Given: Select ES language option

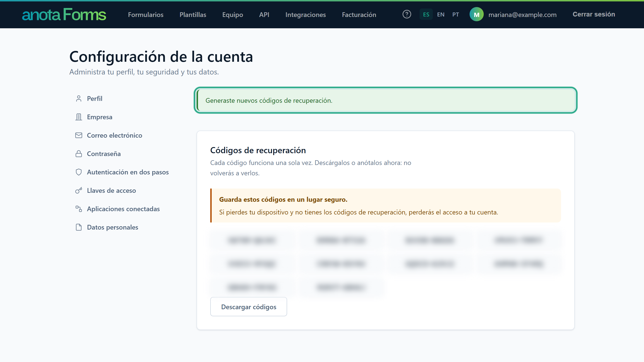Looking at the screenshot, I should 426,14.
